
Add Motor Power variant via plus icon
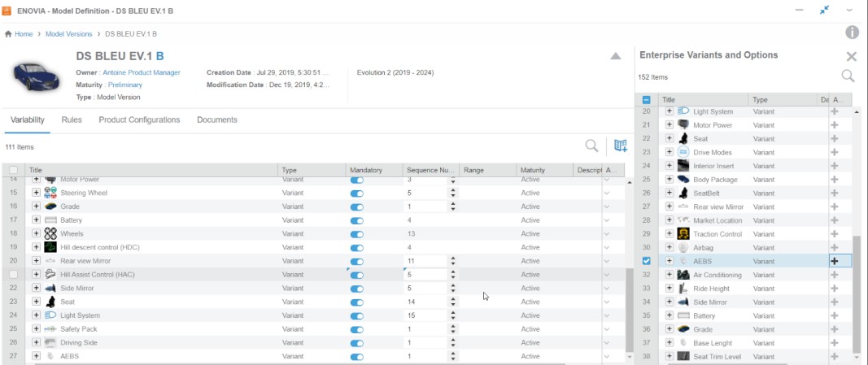(x=835, y=125)
